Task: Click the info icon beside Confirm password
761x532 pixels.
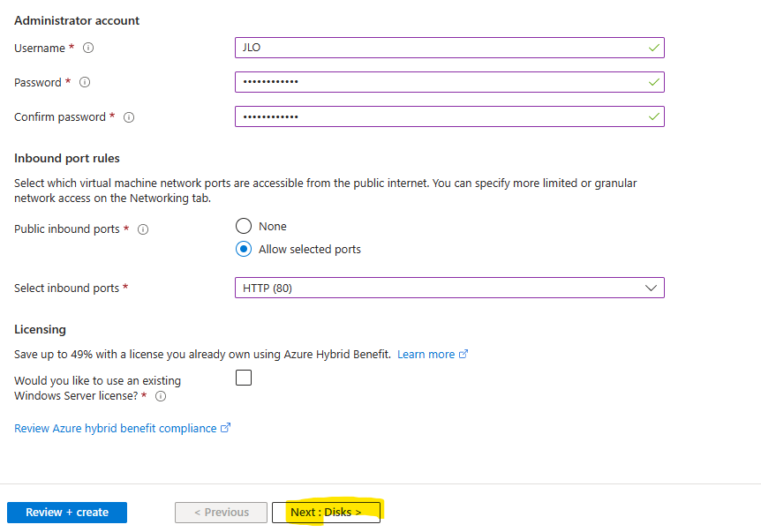Action: (129, 116)
